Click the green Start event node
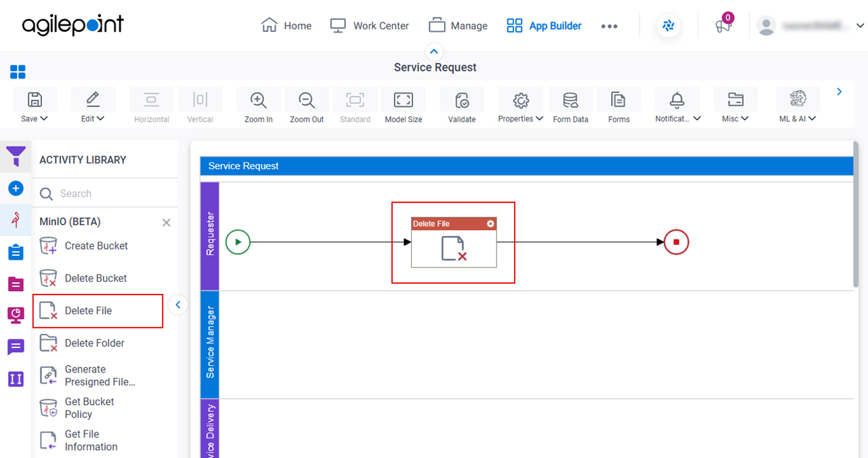Screen dimensions: 868x458 [x=238, y=242]
